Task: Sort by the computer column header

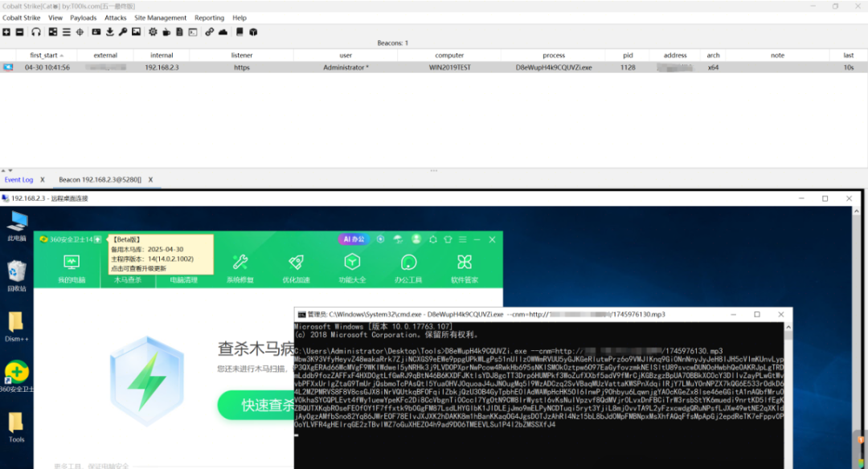Action: pyautogui.click(x=449, y=55)
